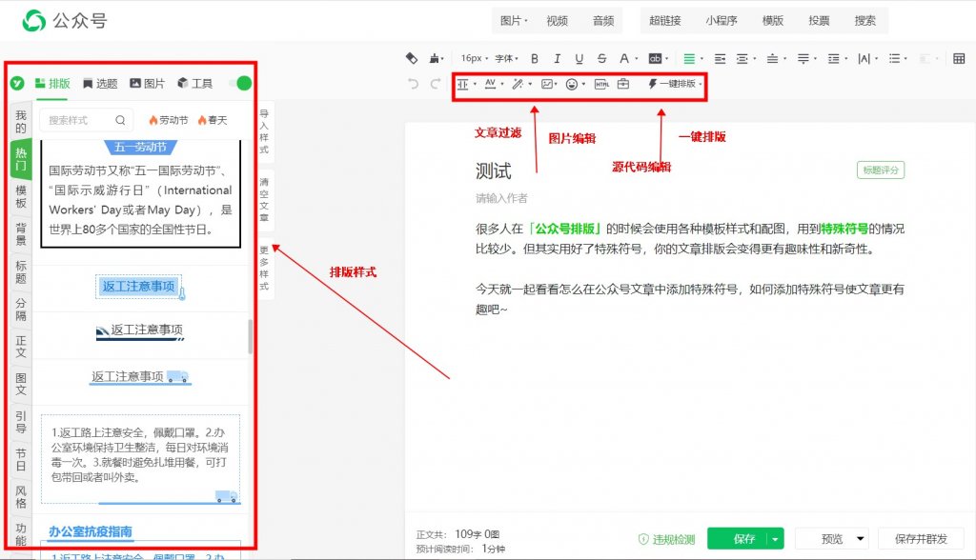This screenshot has height=560, width=976.
Task: Run 违规检测 violation check
Action: point(666,539)
